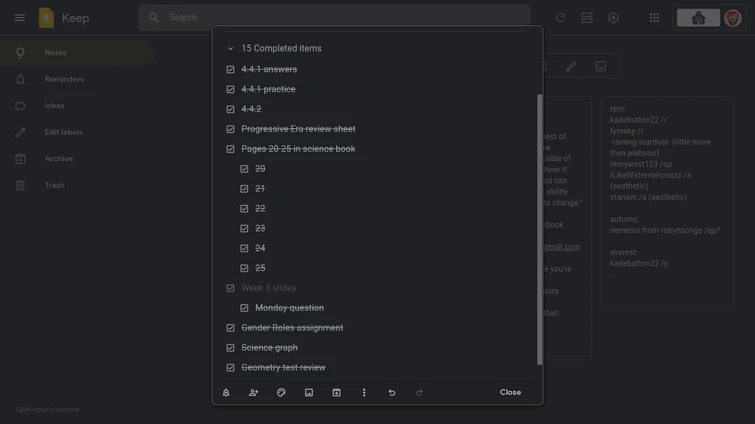This screenshot has height=424, width=755.
Task: Uncheck Progressive Era review sheet
Action: (x=231, y=129)
